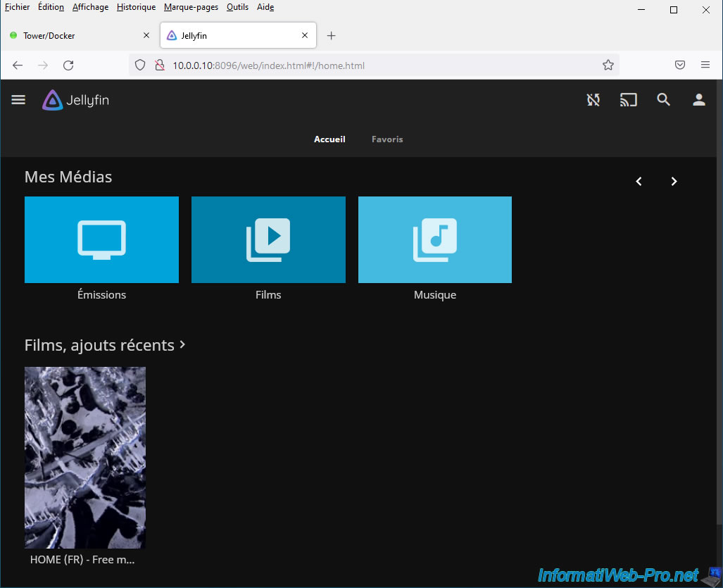Image resolution: width=723 pixels, height=588 pixels.
Task: Open the Historique menu
Action: tap(136, 7)
